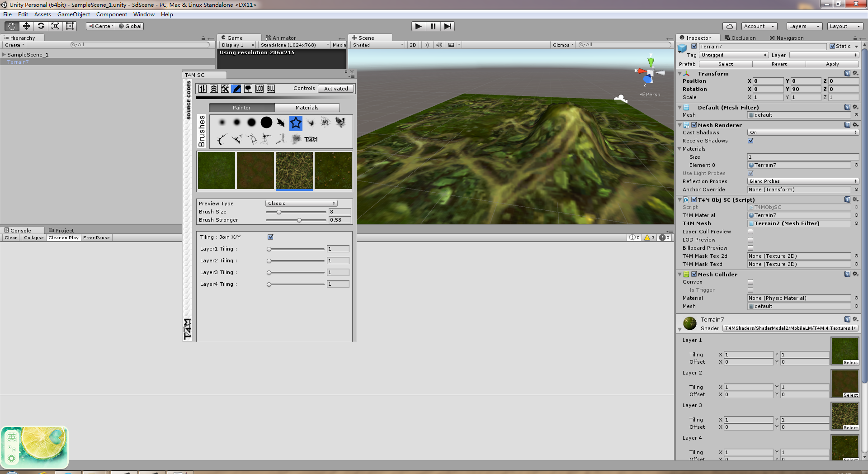
Task: Select the Rotate tool in Unity toolbar
Action: point(41,26)
